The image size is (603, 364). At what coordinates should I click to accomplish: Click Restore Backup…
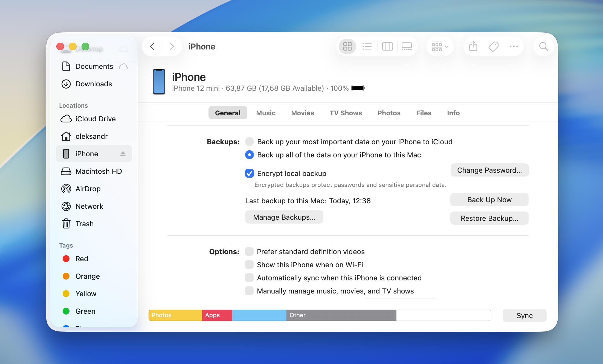pos(489,218)
